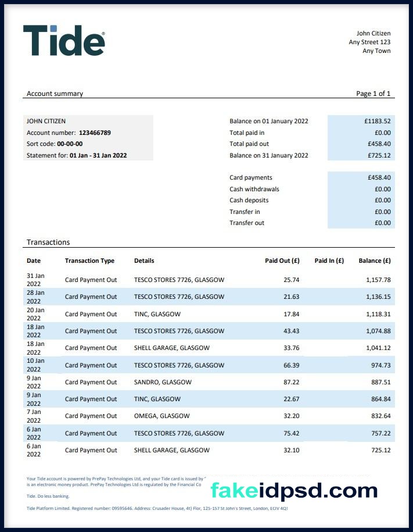Click the Card payments £458.40 value
Screen dimensions: 413x532
(379, 177)
